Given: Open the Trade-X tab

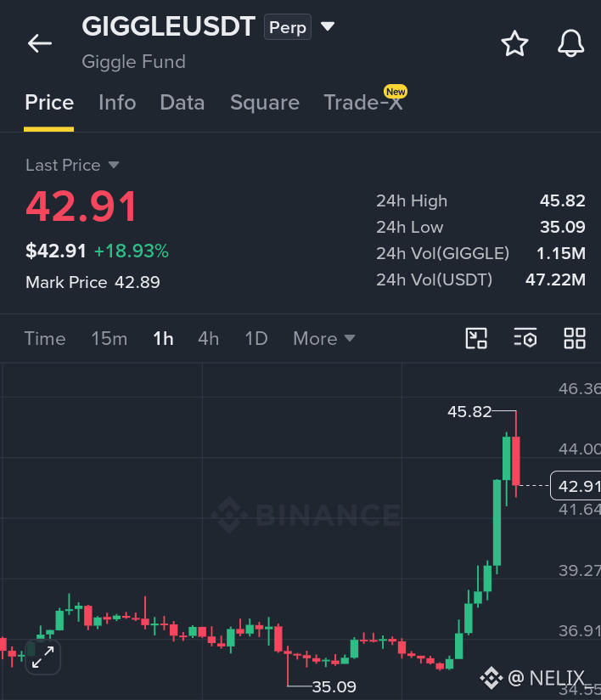Looking at the screenshot, I should point(363,102).
